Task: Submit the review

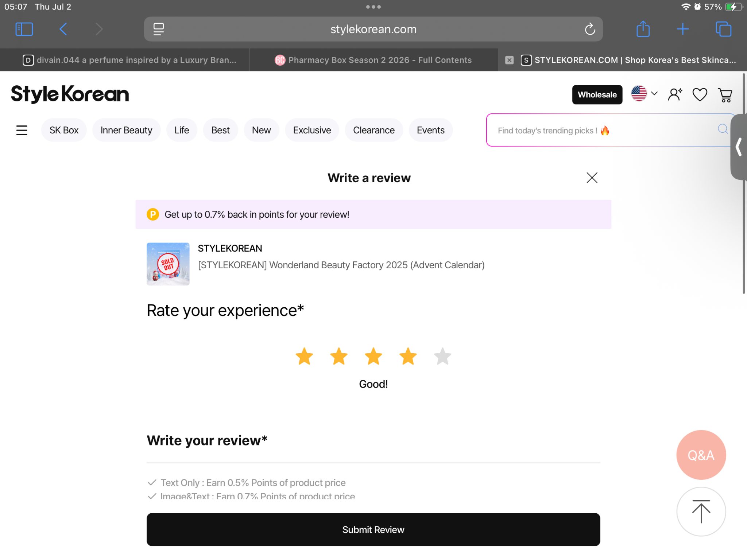Action: 373,529
